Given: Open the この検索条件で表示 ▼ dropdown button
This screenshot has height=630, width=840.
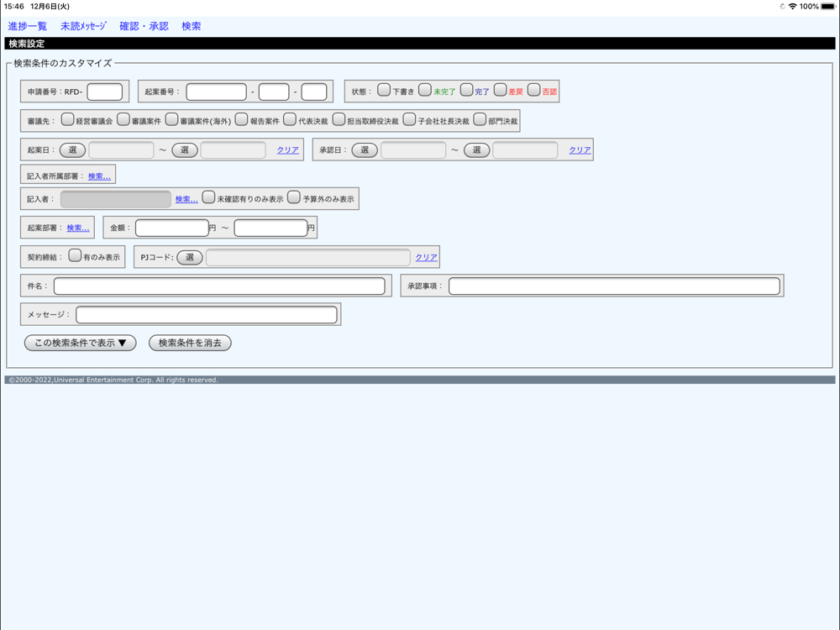Looking at the screenshot, I should [81, 343].
